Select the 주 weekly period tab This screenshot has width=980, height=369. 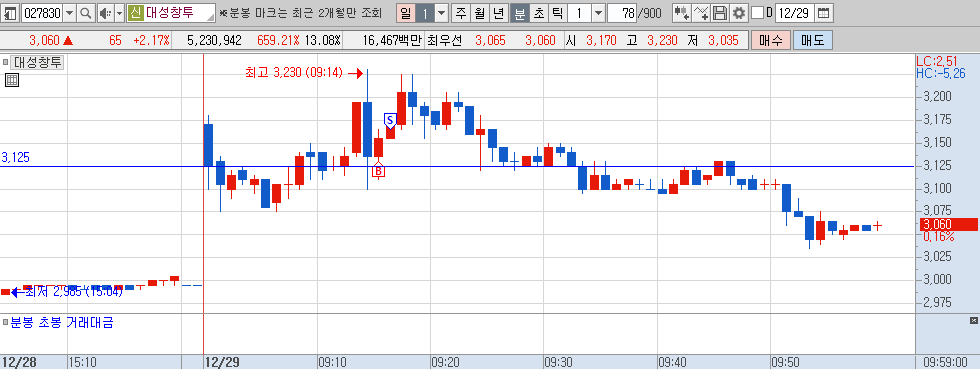tap(461, 13)
